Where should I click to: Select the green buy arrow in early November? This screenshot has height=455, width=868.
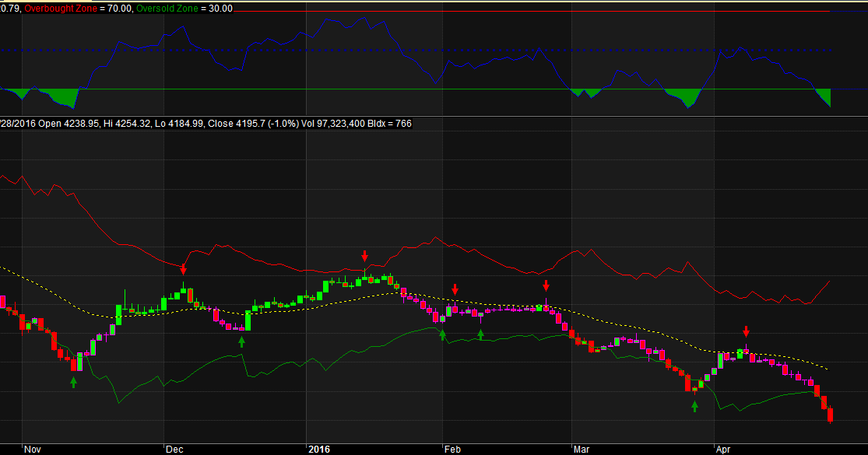click(73, 382)
